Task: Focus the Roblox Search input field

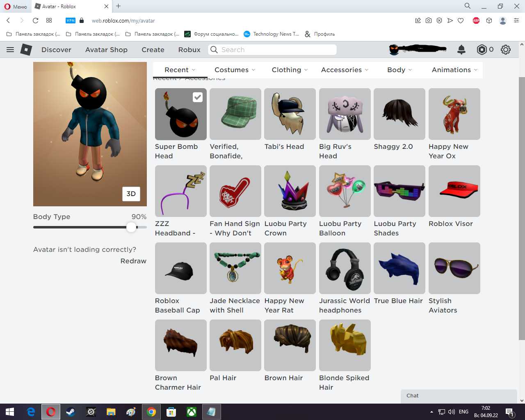Action: (x=272, y=50)
